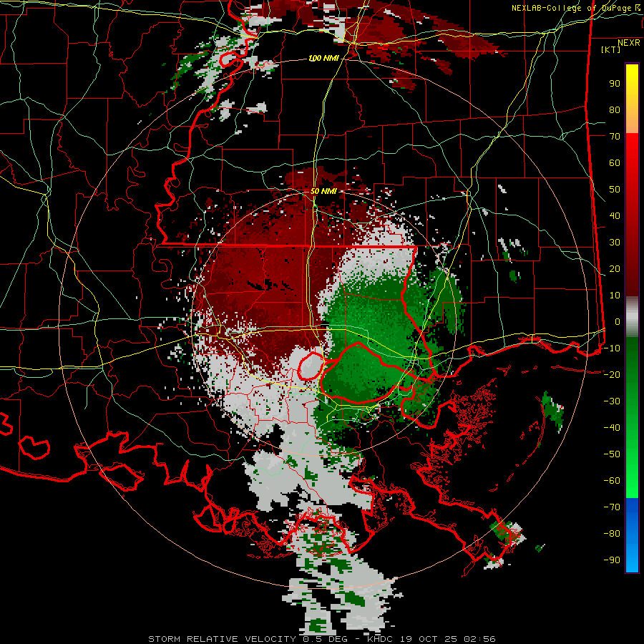
Task: Click the 20 value on the velocity scale
Action: coord(615,268)
